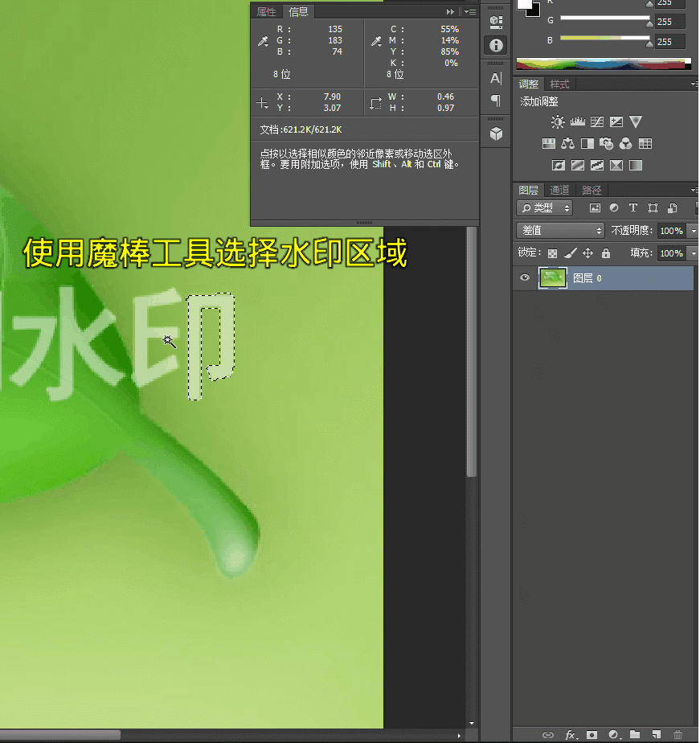This screenshot has width=700, height=743.
Task: Switch to the 样式 tab
Action: [x=559, y=84]
